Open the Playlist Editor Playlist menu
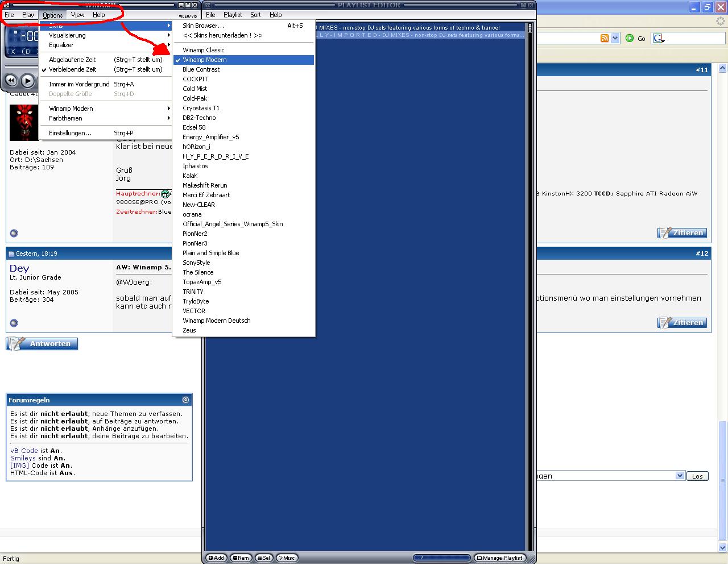The height and width of the screenshot is (582, 728). [x=233, y=15]
